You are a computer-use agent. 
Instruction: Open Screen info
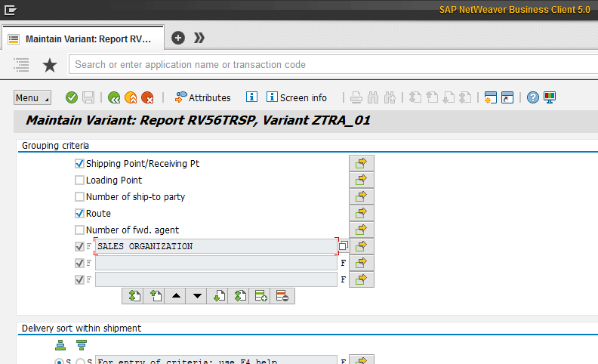click(296, 97)
